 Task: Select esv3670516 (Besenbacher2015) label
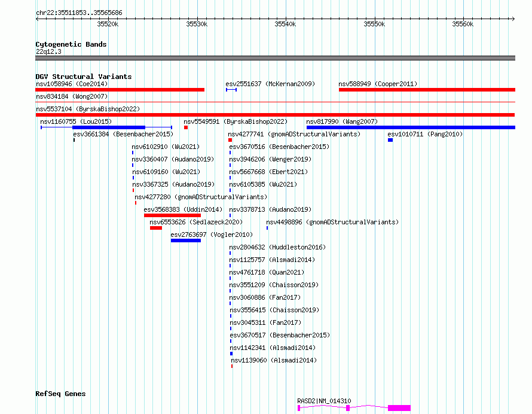tap(279, 147)
